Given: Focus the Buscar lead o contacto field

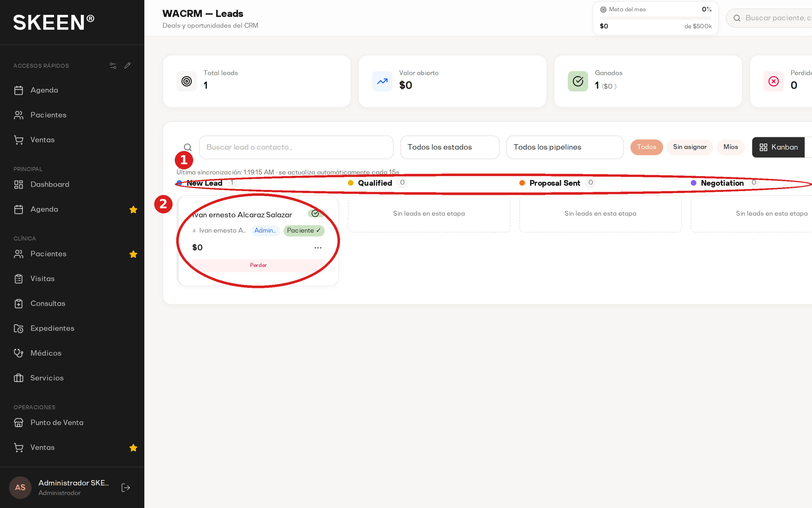Looking at the screenshot, I should click(296, 147).
